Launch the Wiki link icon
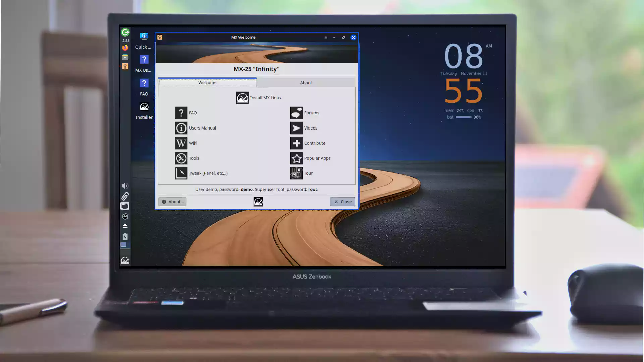Screen dimensions: 644x362 [x=181, y=143]
